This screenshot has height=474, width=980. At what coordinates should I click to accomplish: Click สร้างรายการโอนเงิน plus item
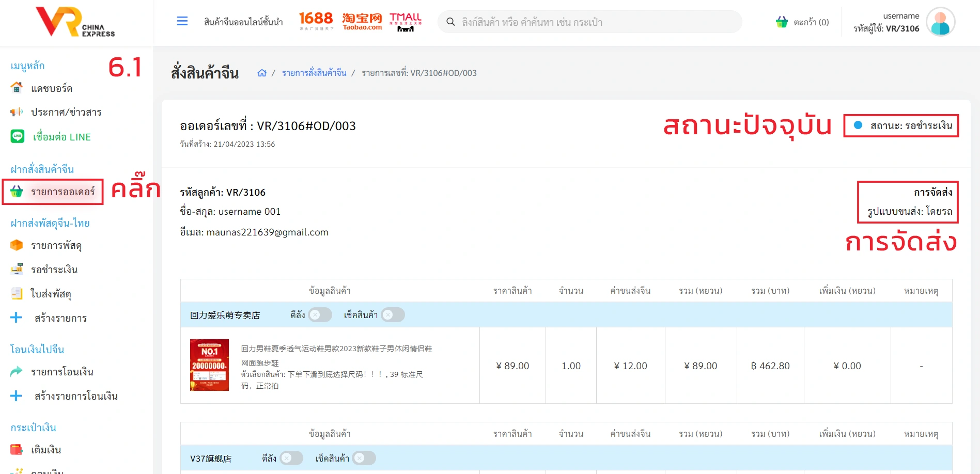75,396
